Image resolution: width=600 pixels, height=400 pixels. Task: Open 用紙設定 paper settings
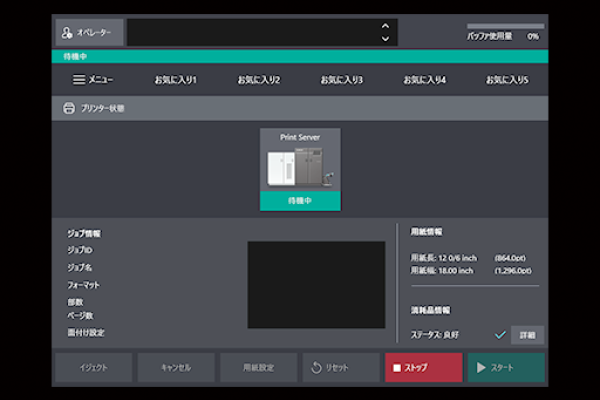click(x=259, y=368)
